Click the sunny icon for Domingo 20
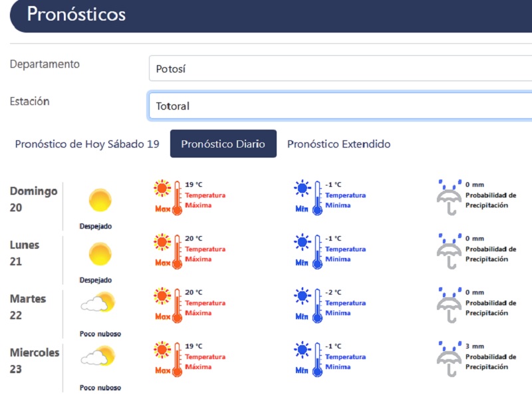The image size is (532, 399). coord(100,200)
